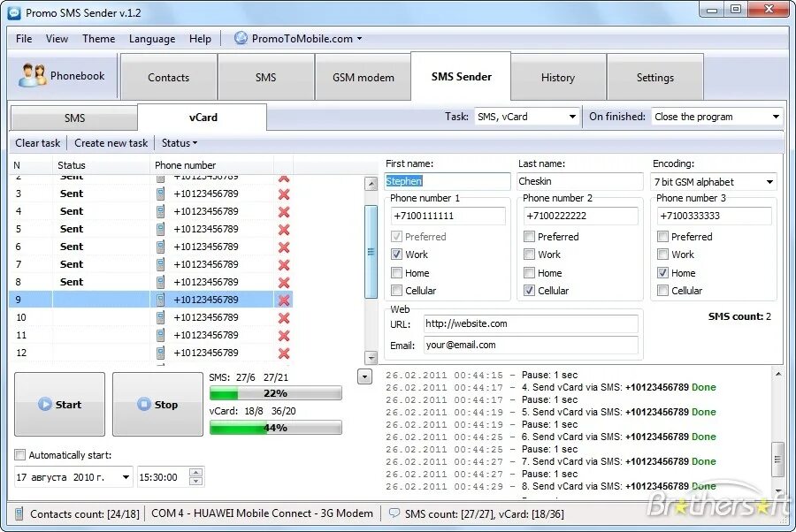
Task: Click the phone icon in row 8
Action: 160,282
